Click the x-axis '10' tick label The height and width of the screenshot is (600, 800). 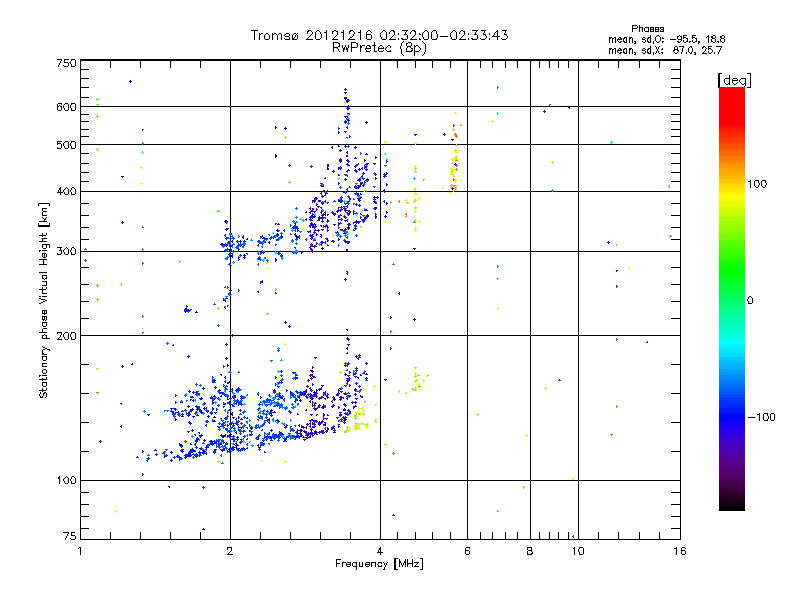578,551
